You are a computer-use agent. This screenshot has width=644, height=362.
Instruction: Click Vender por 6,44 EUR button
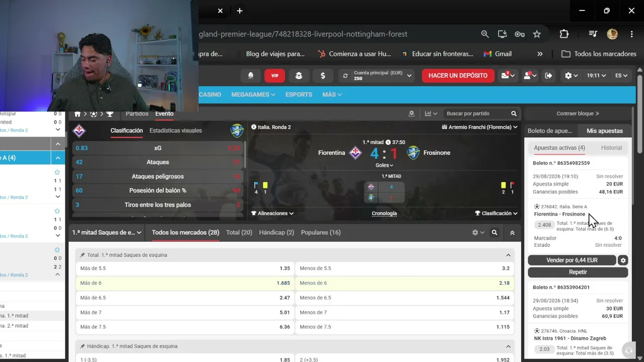[572, 260]
